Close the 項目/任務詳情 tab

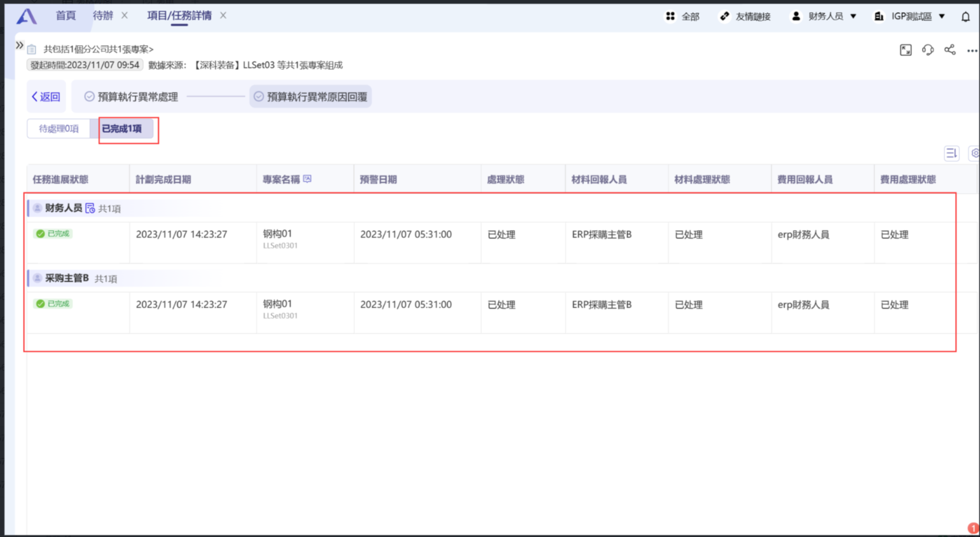[x=223, y=16]
